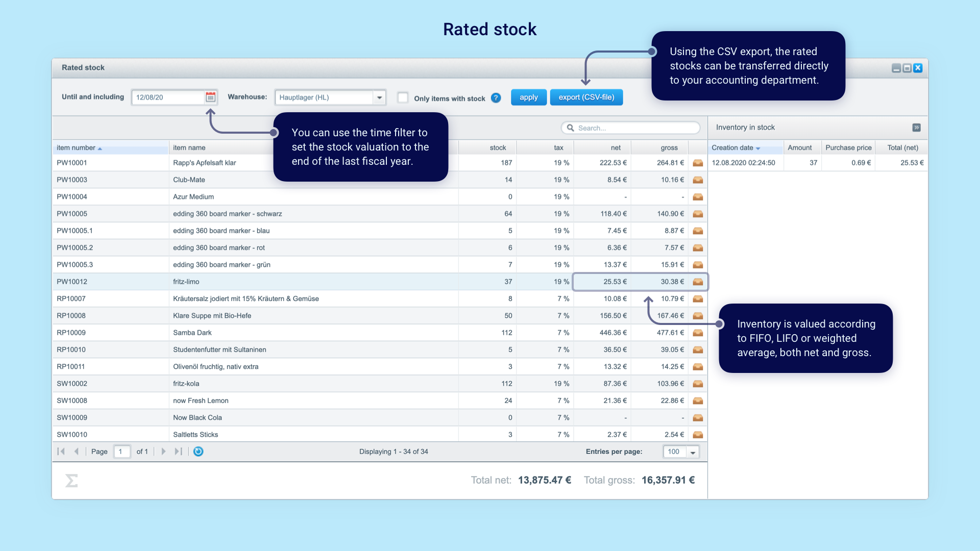Click the Until and including date field
The height and width of the screenshot is (551, 980).
168,97
